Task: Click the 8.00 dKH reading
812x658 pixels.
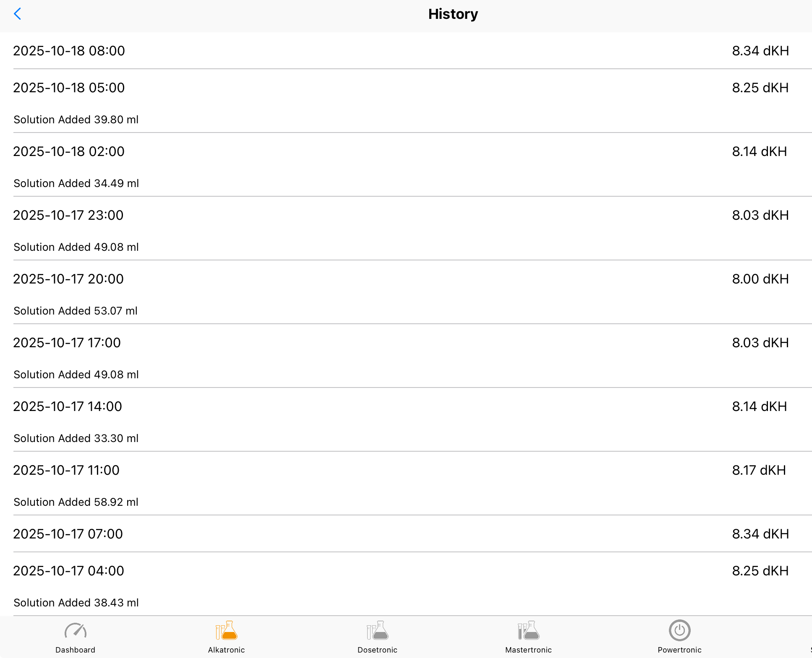Action: (760, 279)
